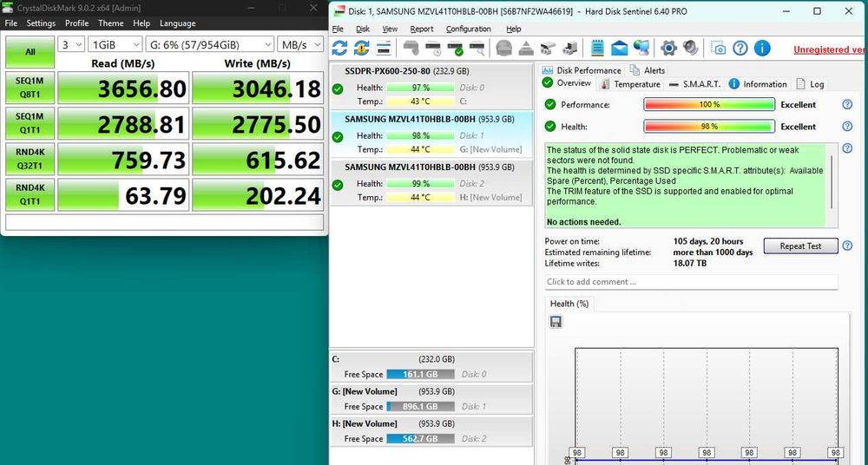Open the Settings menu in CrystalDiskMark
Viewport: 868px width, 465px height.
click(x=41, y=23)
